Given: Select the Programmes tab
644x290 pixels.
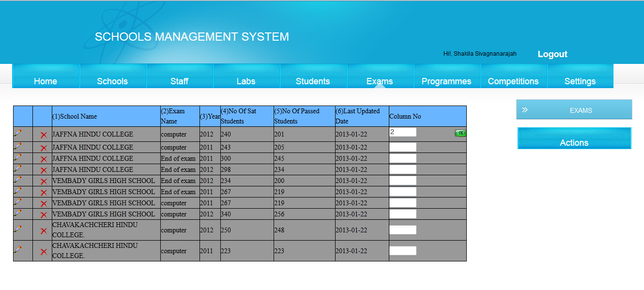Looking at the screenshot, I should point(446,81).
